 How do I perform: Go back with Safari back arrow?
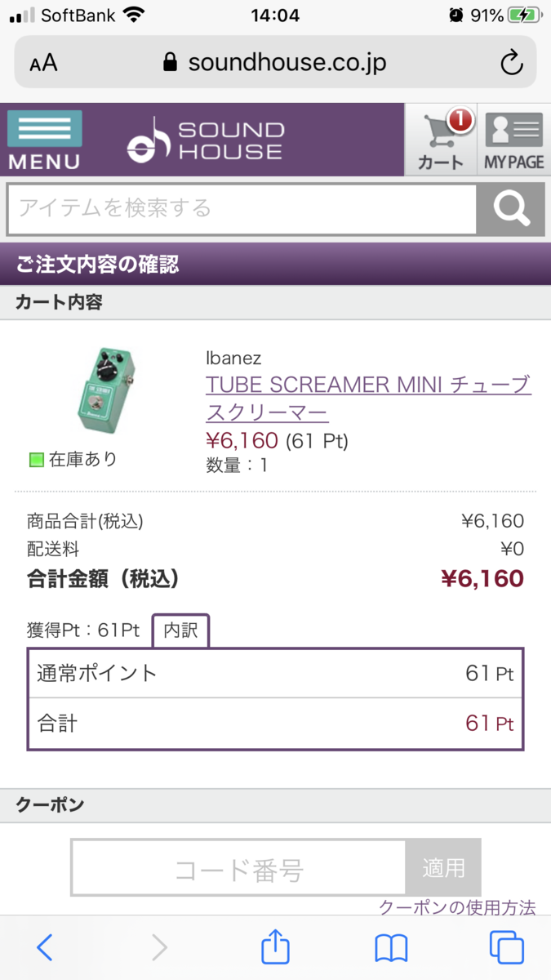45,947
